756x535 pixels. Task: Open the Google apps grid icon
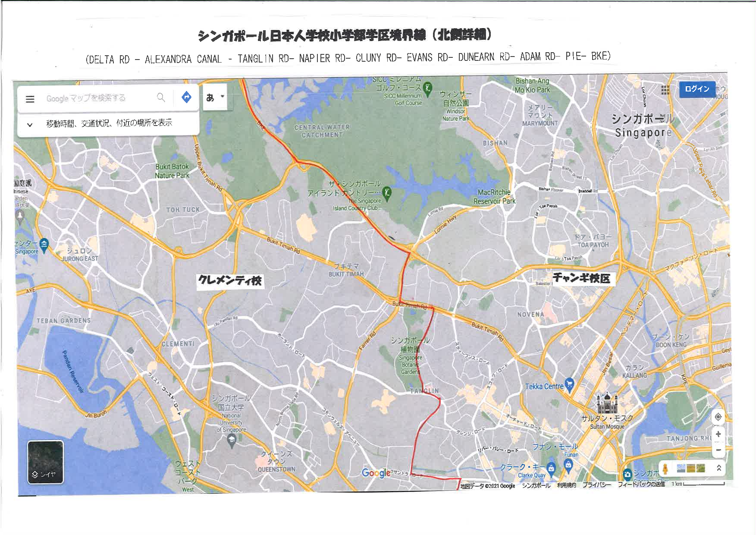click(x=665, y=90)
